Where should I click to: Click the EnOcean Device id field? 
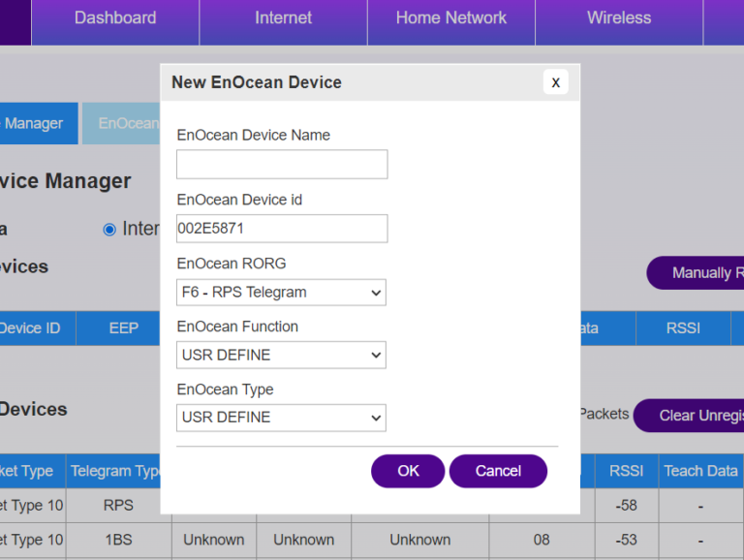point(282,229)
